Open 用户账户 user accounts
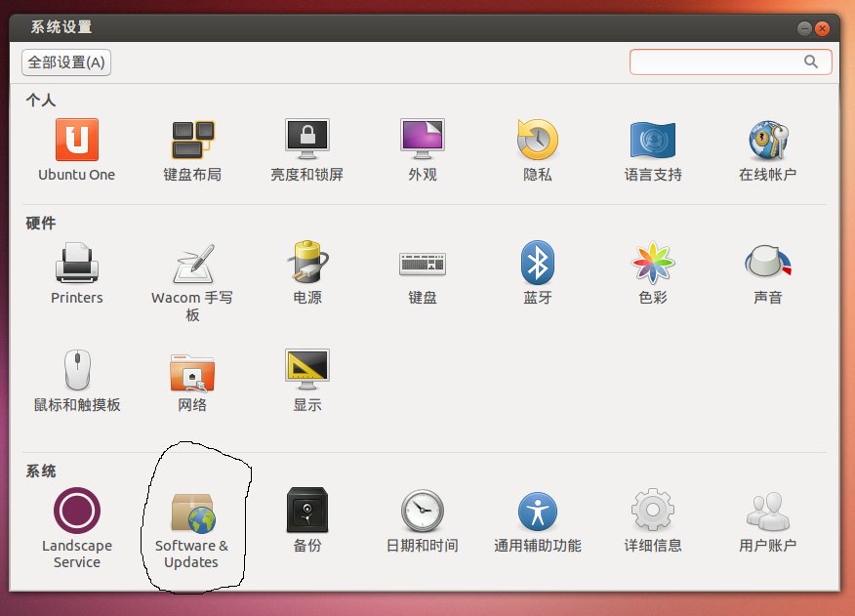Viewport: 855px width, 616px height. point(768,520)
